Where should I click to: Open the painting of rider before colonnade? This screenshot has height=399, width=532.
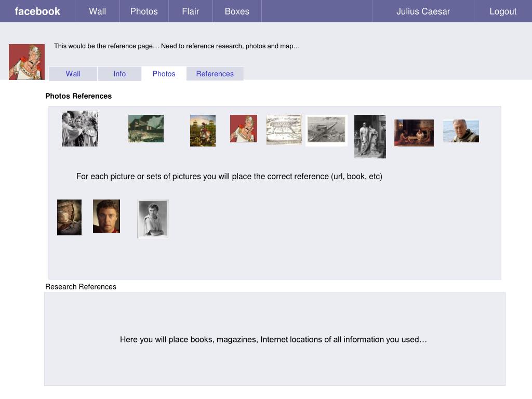click(203, 130)
